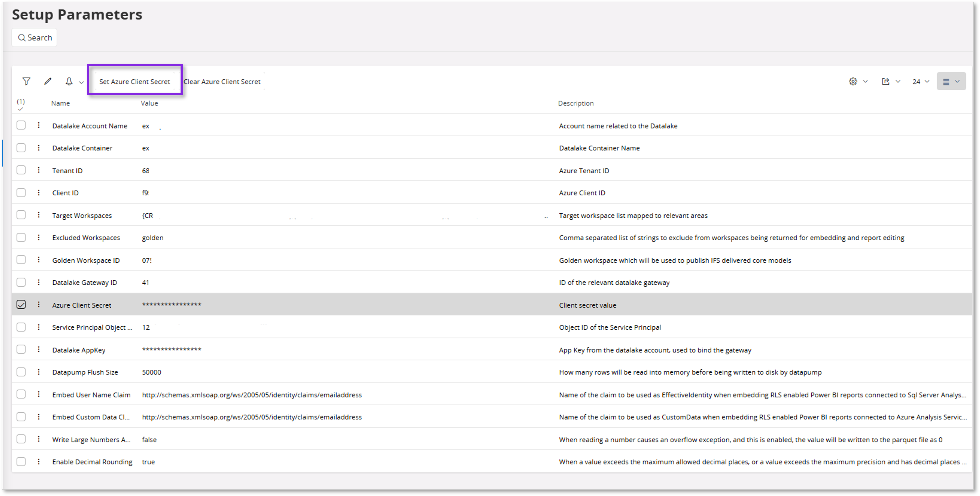Open row menu for Write Large Numbers
The image size is (980, 496).
coord(38,439)
